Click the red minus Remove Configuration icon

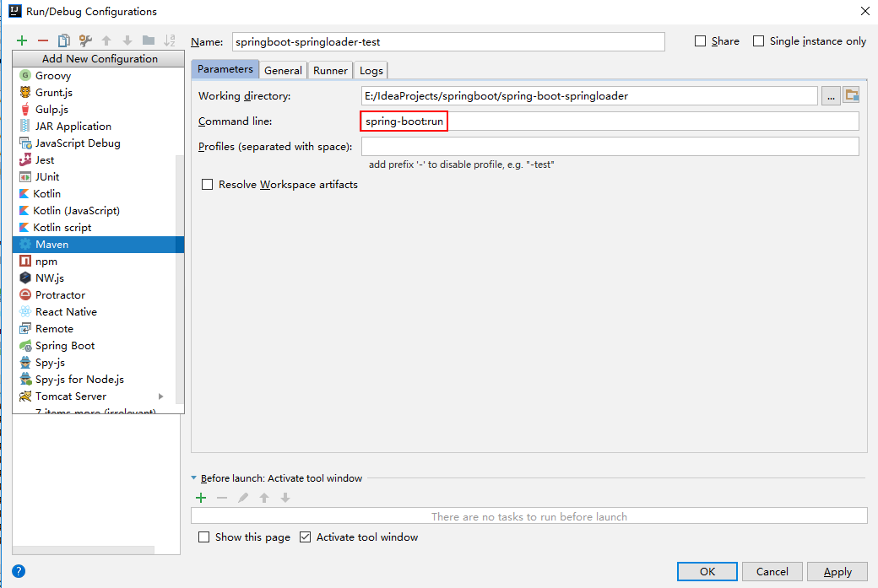43,40
